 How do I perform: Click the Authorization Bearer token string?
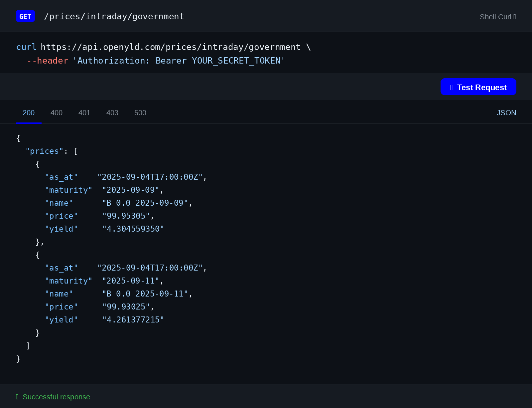point(180,61)
